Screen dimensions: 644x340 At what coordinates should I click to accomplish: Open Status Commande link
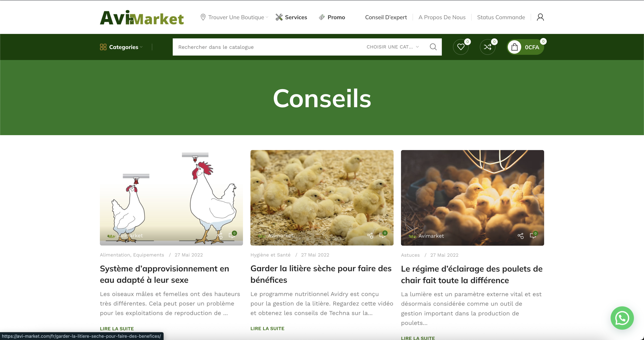click(x=501, y=17)
